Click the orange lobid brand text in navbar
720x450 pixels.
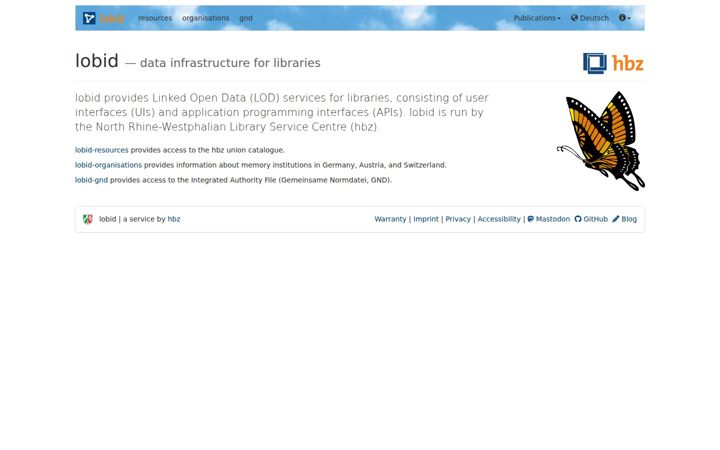click(112, 18)
